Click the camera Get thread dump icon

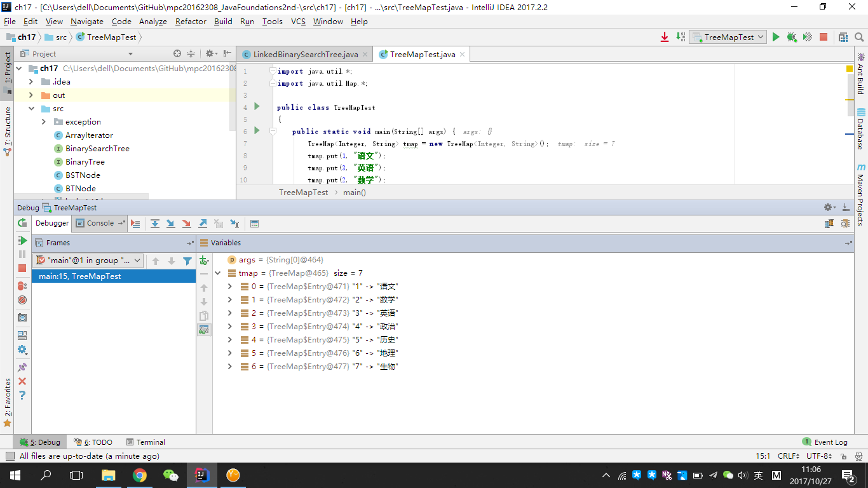click(x=22, y=317)
